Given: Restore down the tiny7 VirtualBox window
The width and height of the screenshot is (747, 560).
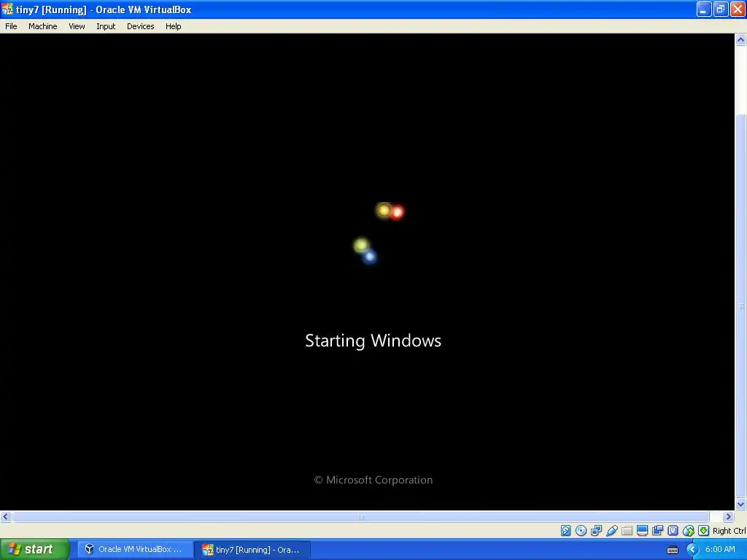Looking at the screenshot, I should [x=721, y=9].
